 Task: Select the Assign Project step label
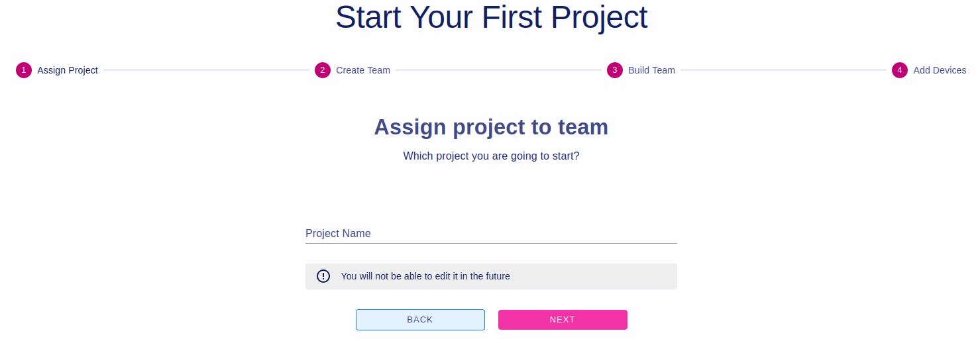click(x=68, y=70)
